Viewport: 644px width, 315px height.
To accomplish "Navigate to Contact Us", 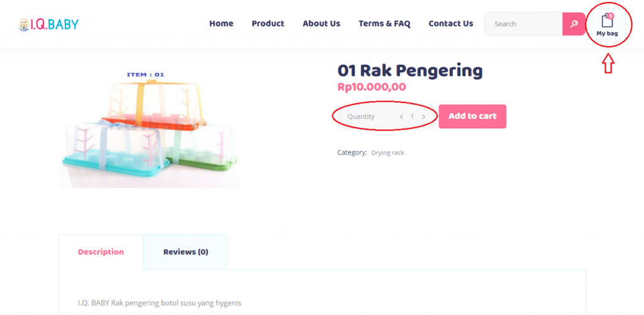I will (x=451, y=24).
